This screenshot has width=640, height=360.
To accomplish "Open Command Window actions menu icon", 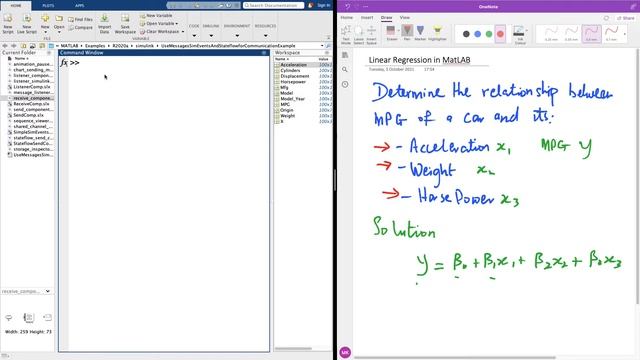I will click(264, 53).
